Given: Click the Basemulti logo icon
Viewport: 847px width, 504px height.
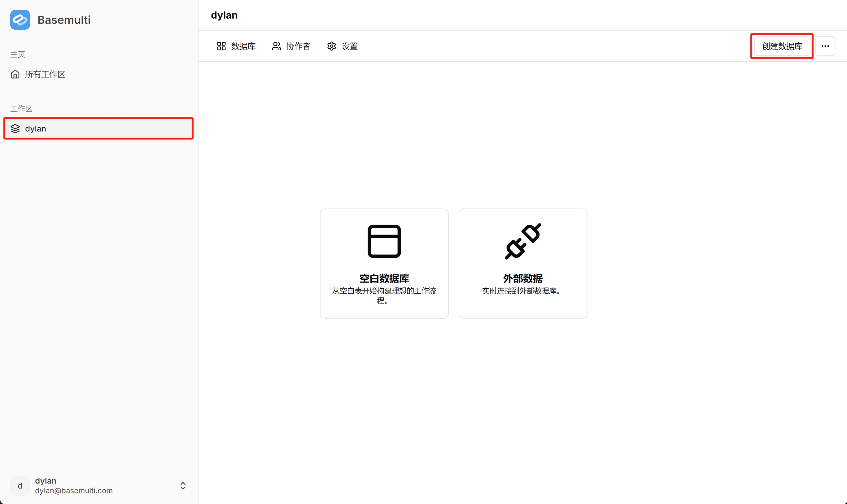Looking at the screenshot, I should coord(20,20).
